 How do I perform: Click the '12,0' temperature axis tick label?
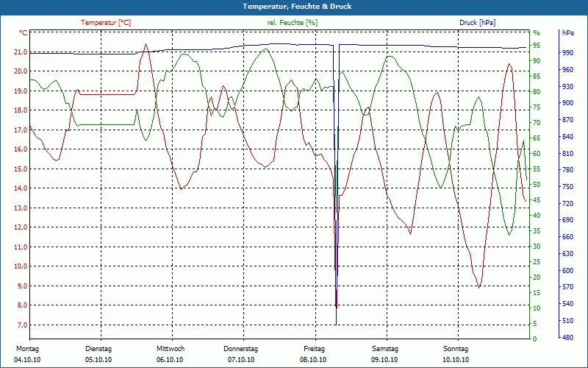click(21, 227)
